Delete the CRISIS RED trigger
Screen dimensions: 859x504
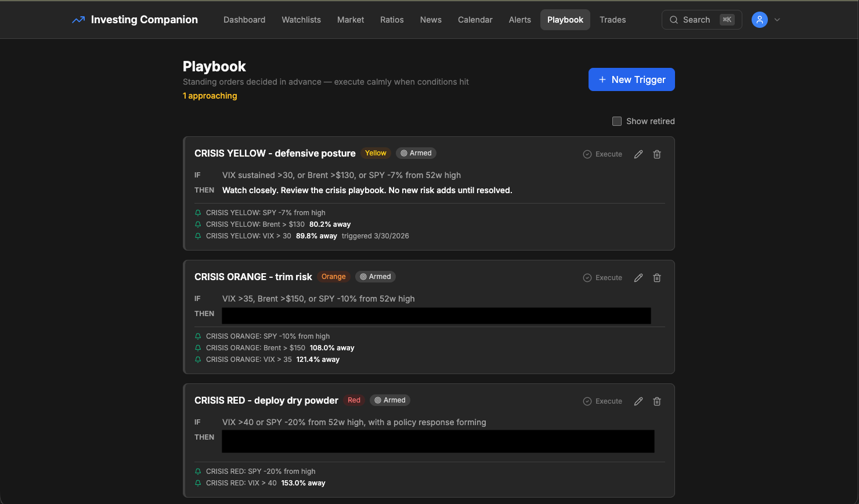pyautogui.click(x=657, y=401)
